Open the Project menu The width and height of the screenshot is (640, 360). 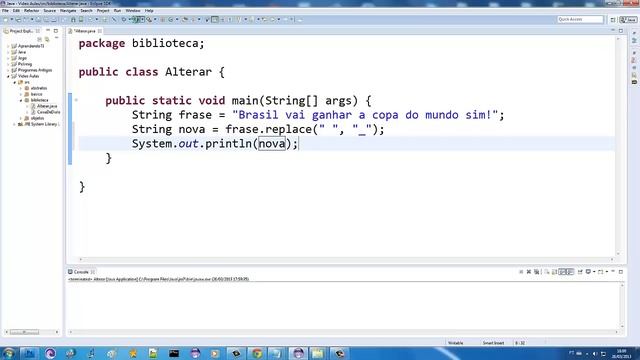point(103,11)
